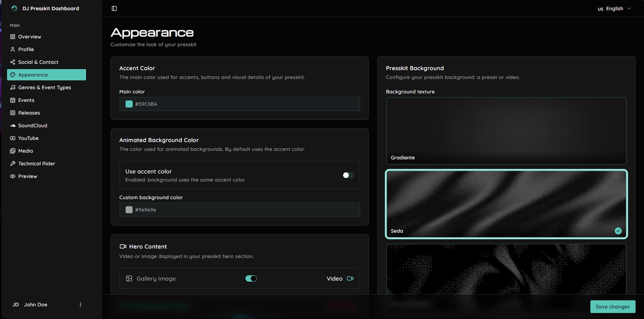Screen dimensions: 644x319
Task: Open the YouTube section icon
Action: click(13, 138)
